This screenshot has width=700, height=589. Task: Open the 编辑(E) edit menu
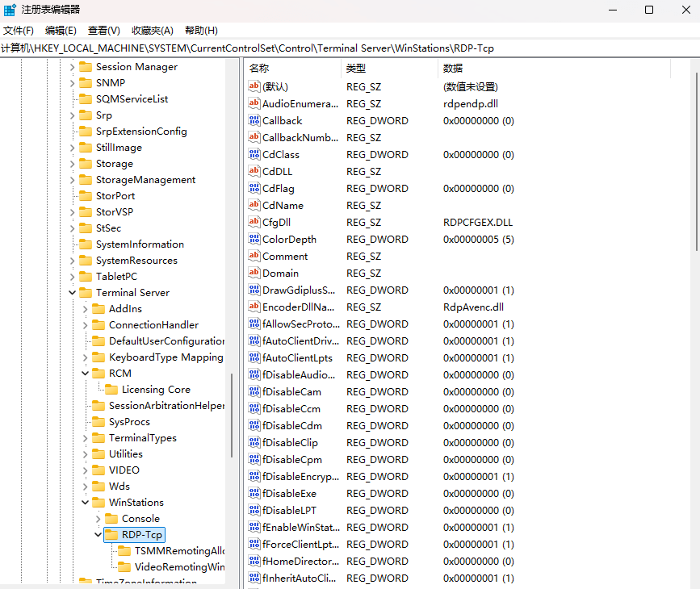click(x=61, y=31)
